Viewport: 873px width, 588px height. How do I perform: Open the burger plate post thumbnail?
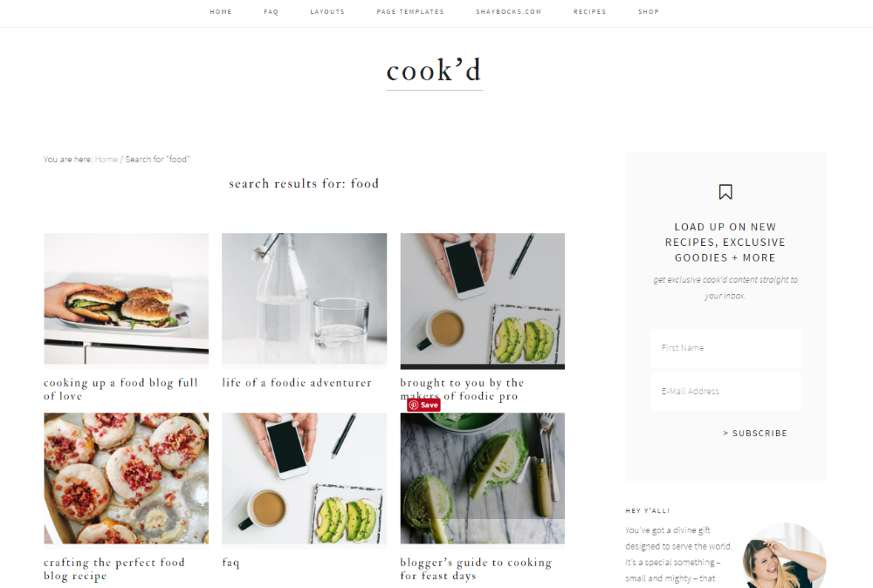127,298
